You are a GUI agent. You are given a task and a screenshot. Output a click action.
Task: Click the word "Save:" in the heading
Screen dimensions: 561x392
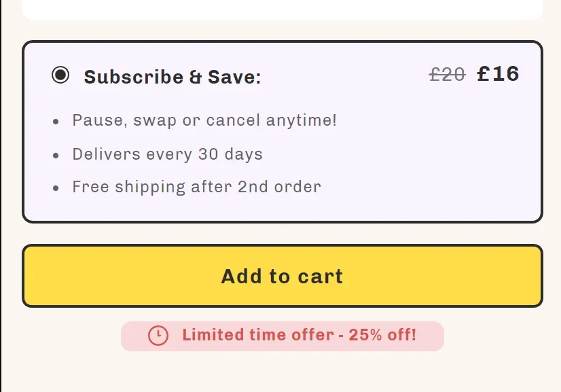point(235,77)
